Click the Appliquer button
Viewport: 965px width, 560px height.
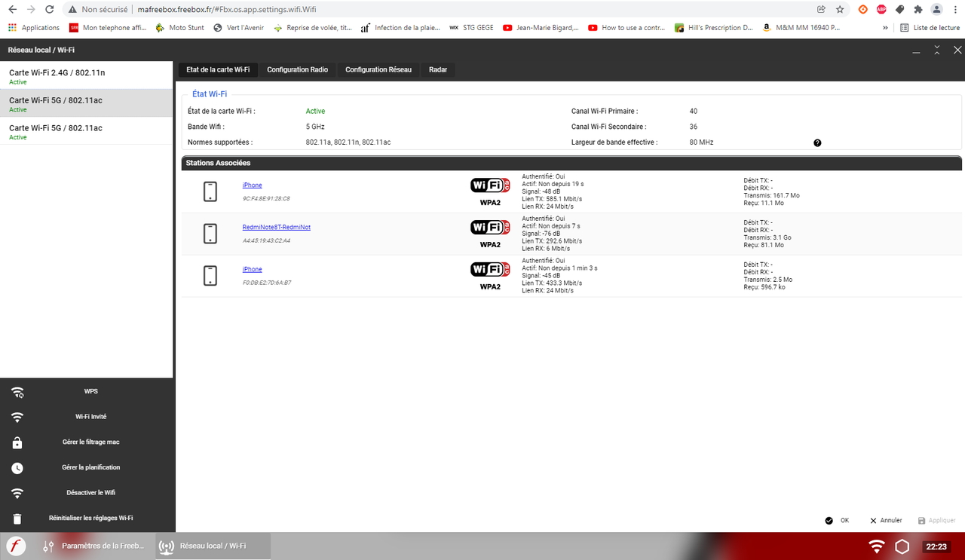pos(937,521)
